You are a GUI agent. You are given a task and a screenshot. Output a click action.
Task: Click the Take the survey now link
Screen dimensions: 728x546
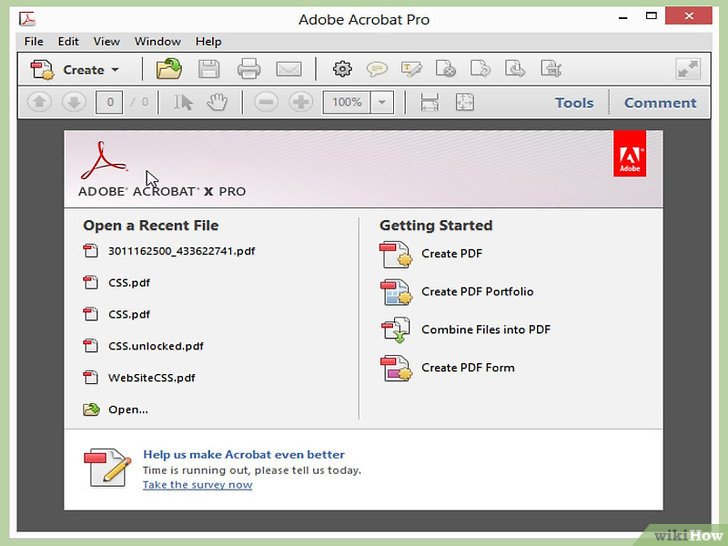[x=197, y=485]
